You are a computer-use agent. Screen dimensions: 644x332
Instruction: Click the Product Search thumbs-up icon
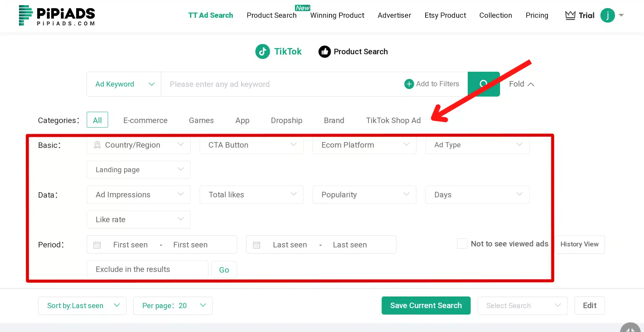pyautogui.click(x=324, y=51)
